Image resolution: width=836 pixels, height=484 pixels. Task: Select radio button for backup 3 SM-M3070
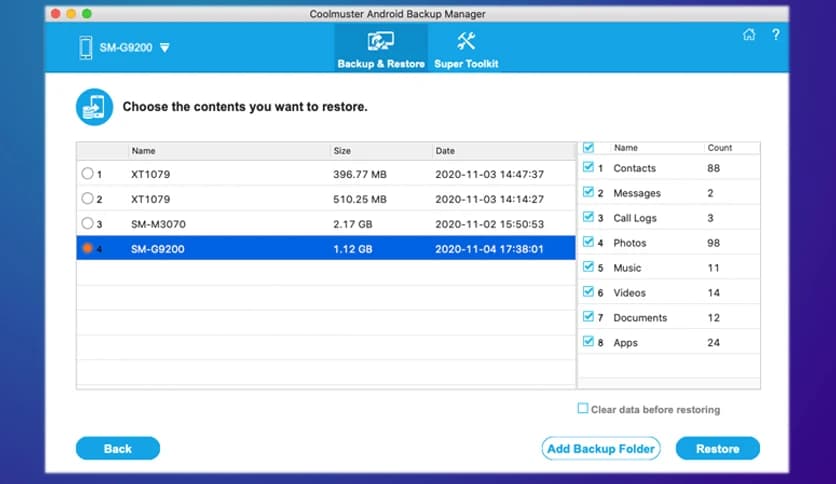tap(87, 223)
